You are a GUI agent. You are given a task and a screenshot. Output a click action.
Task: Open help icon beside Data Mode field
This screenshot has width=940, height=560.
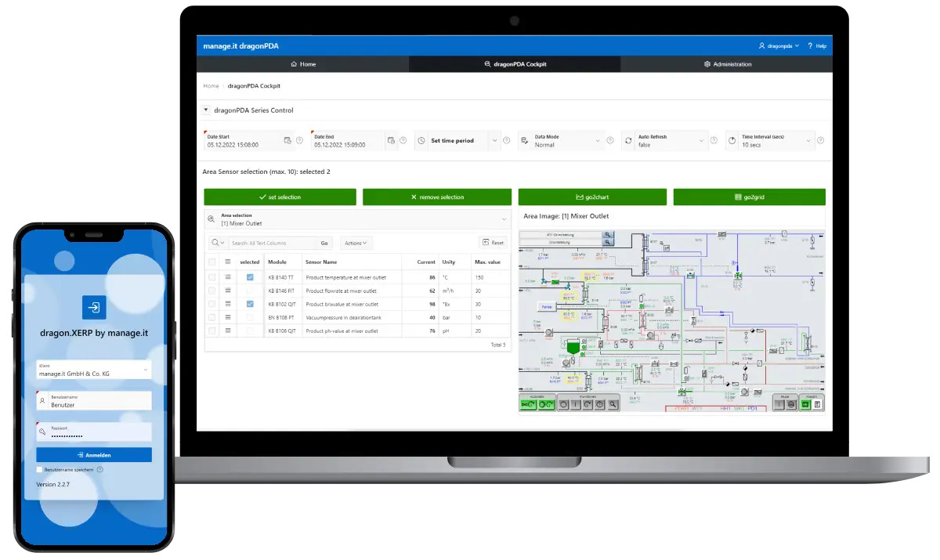(x=611, y=140)
